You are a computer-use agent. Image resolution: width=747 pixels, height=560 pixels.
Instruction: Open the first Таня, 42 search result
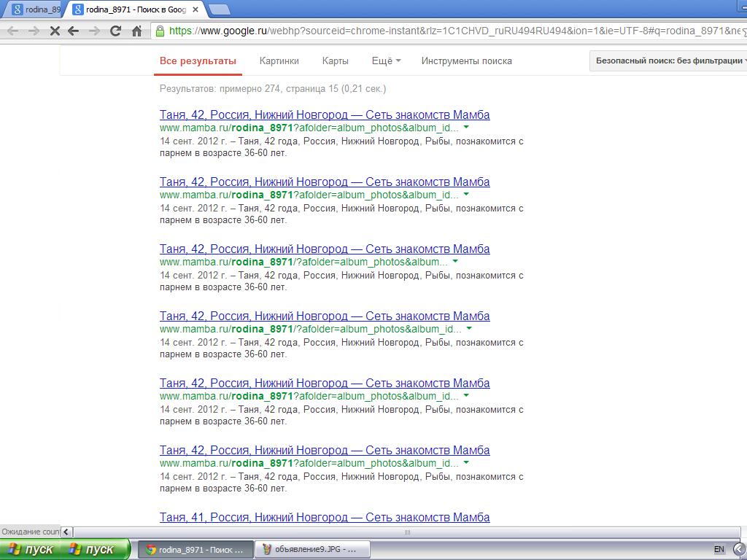(x=325, y=114)
